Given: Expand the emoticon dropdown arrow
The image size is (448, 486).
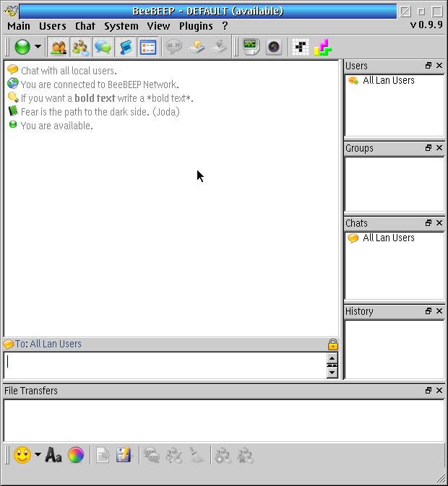Looking at the screenshot, I should [38, 455].
